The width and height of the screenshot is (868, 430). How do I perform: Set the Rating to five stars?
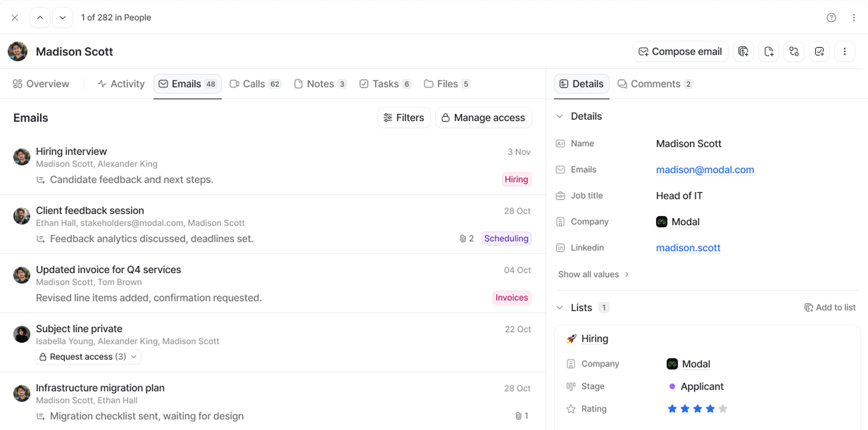723,409
